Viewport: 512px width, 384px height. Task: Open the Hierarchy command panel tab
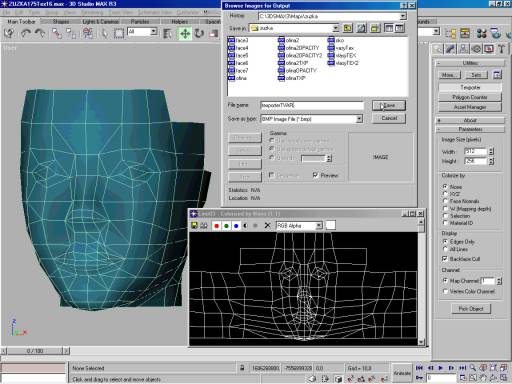463,49
